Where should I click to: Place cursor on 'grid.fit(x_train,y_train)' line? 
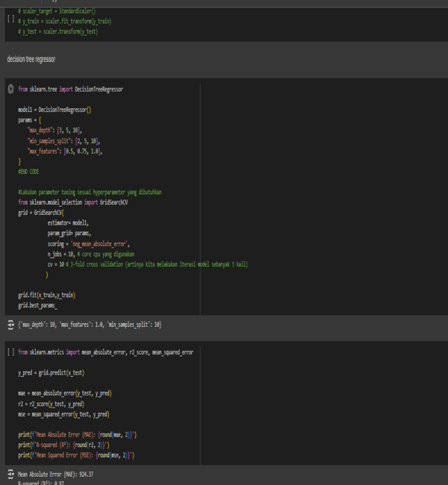point(47,295)
